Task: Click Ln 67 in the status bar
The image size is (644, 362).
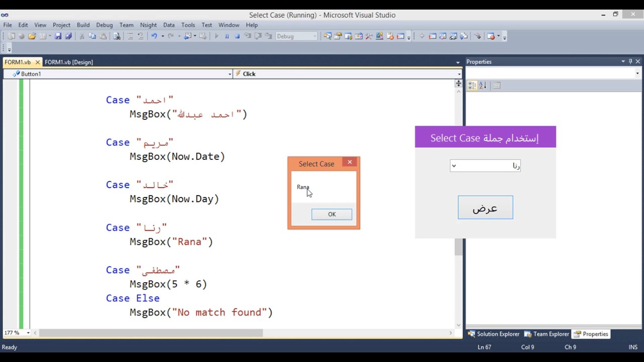Action: click(485, 347)
